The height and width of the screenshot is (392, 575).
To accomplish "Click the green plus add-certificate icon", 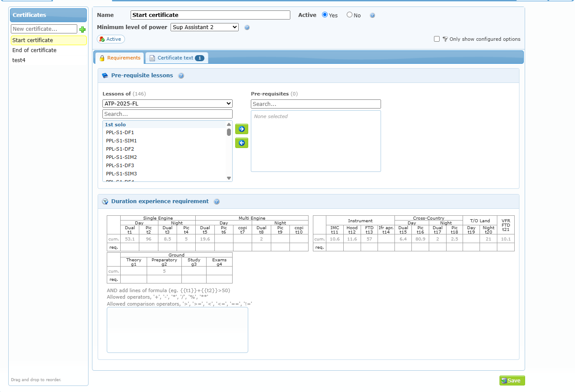I will click(x=82, y=29).
